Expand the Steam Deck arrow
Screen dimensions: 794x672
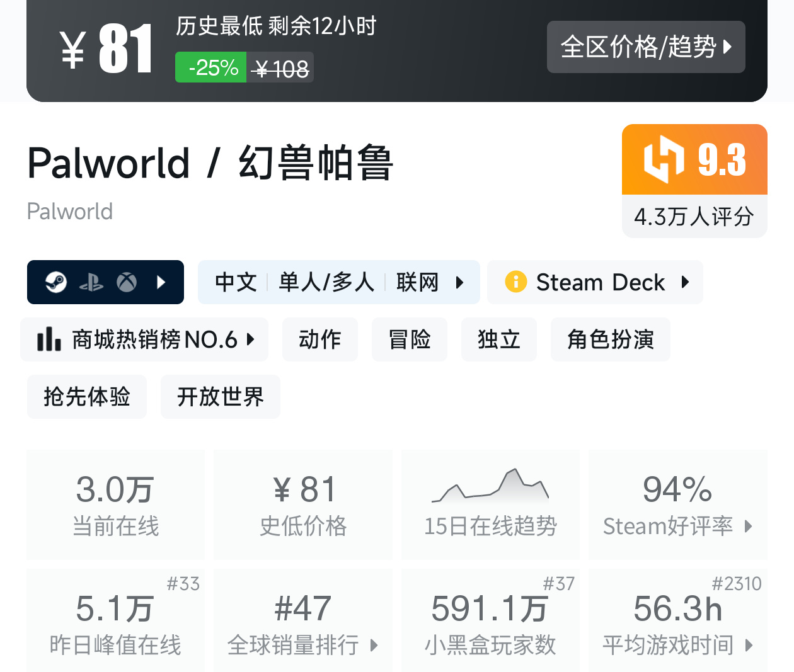tap(686, 282)
